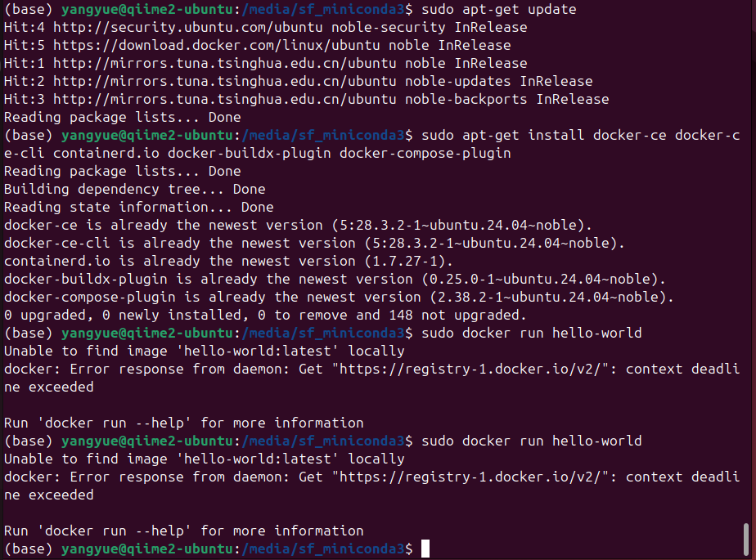Click the 'Building dependency tree... Done' line
Screen dimensions: 756x560
pos(134,189)
